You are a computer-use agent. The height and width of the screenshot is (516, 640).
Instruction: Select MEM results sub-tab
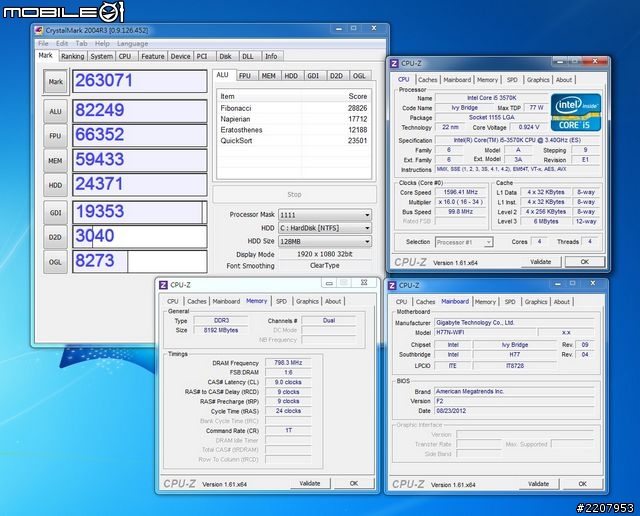click(268, 76)
